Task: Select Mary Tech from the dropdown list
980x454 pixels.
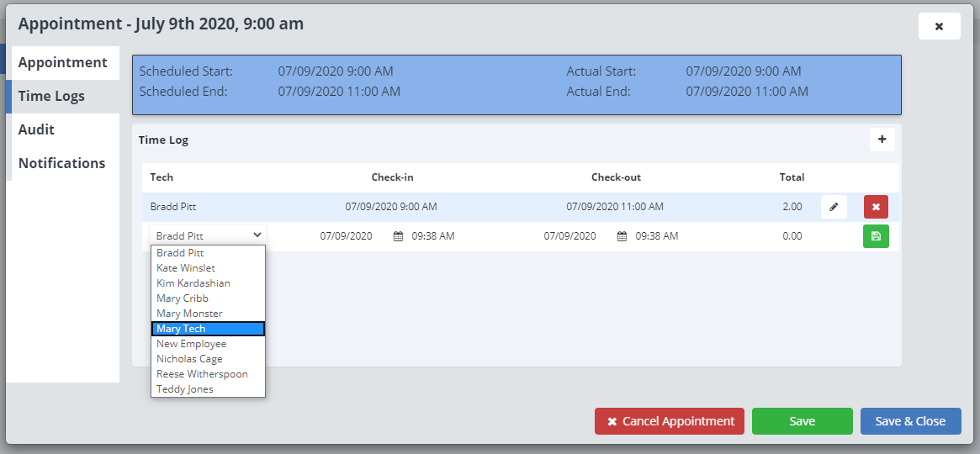Action: [208, 329]
